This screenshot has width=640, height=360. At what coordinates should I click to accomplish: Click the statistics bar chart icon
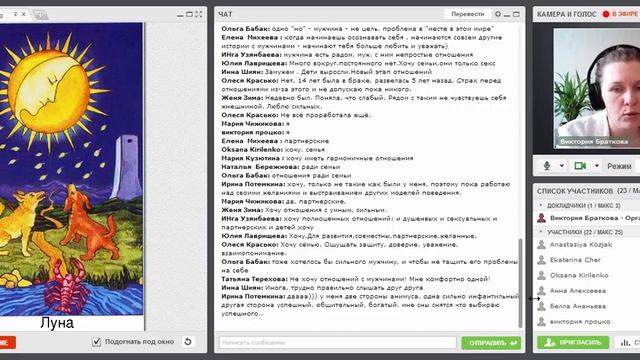(x=625, y=342)
